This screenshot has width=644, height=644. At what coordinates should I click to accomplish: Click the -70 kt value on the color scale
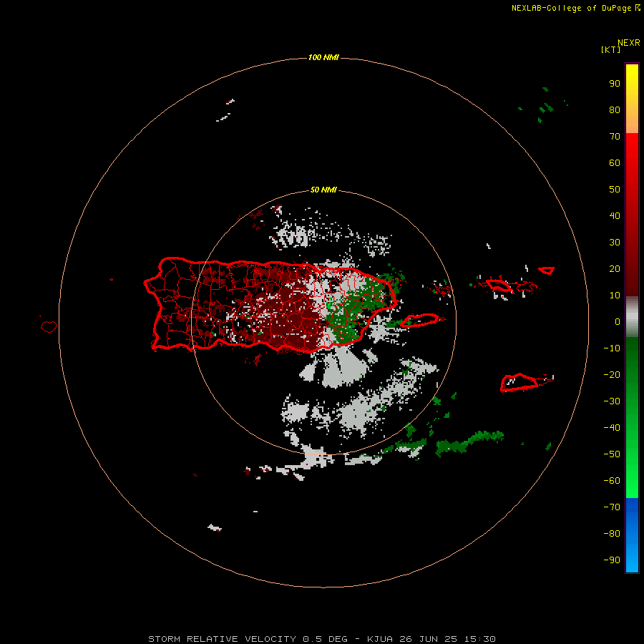coord(612,507)
